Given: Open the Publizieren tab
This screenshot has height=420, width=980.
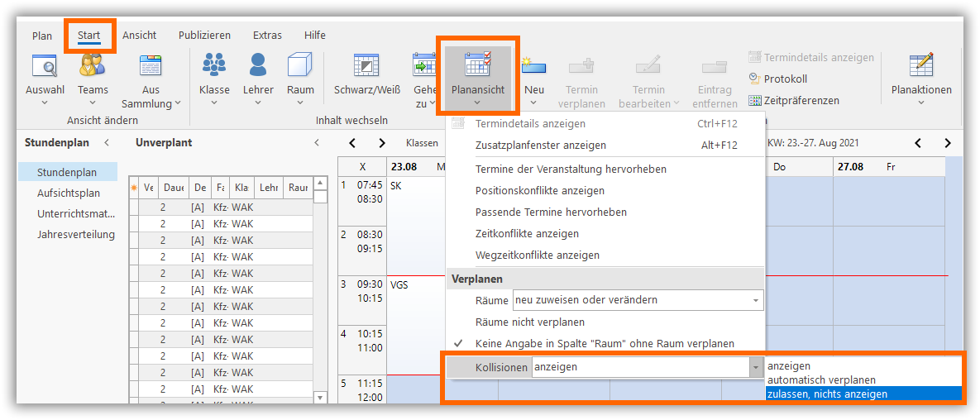Looking at the screenshot, I should [x=204, y=36].
